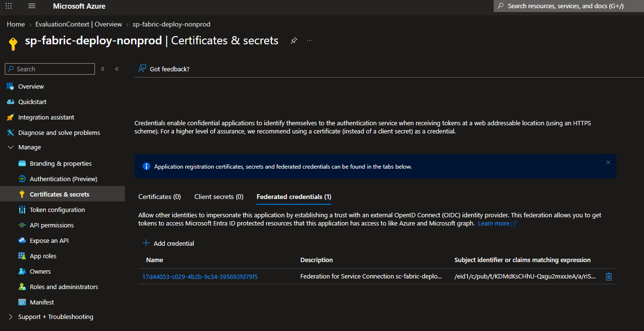Toggle expand/collapse all menu groups arrows
Image resolution: width=644 pixels, height=331 pixels.
(x=103, y=69)
